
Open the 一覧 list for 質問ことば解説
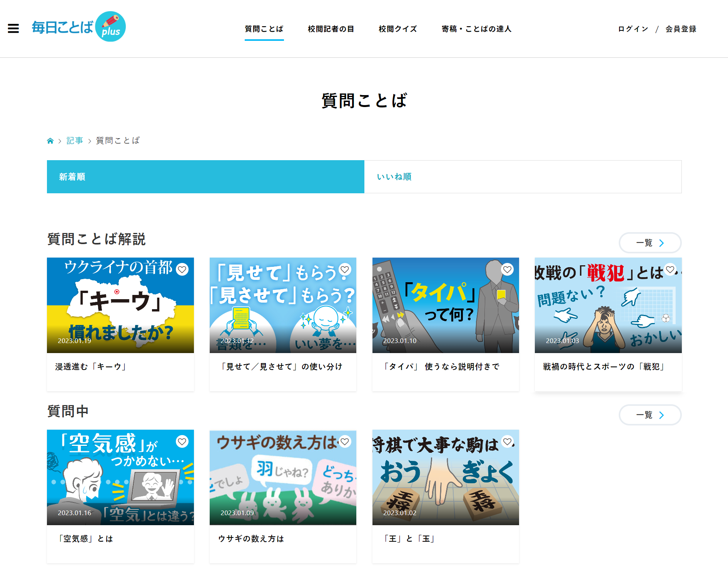[650, 243]
